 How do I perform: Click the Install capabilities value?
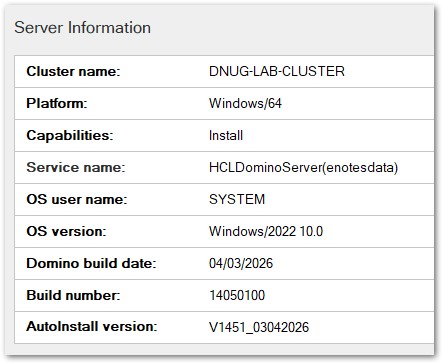226,135
